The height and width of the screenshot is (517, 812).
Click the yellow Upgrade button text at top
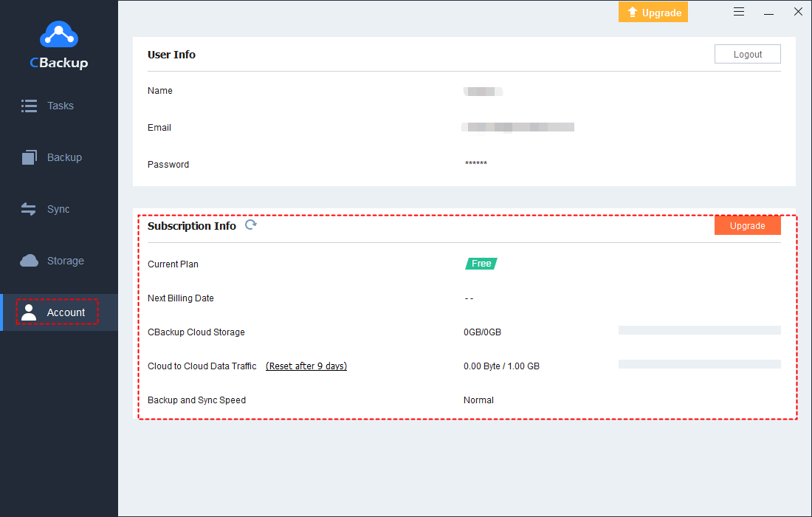coord(662,13)
